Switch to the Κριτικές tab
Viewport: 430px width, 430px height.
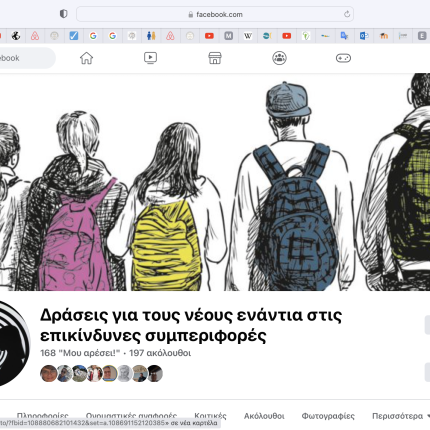(210, 416)
